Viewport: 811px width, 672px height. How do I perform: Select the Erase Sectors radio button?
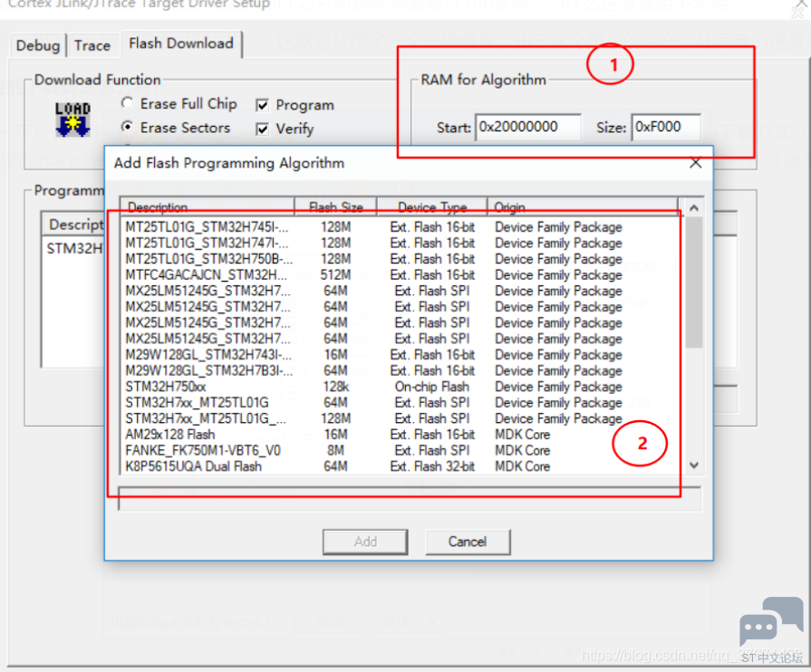click(x=127, y=127)
